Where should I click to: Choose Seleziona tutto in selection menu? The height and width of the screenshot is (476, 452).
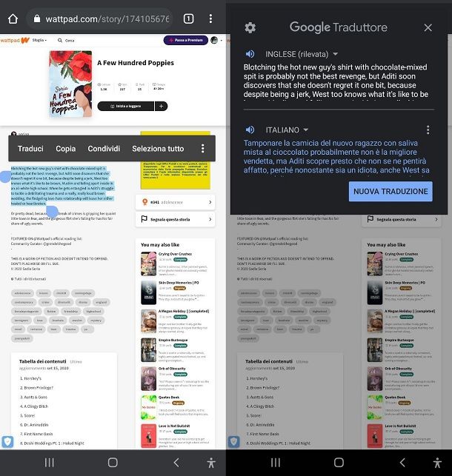point(158,149)
